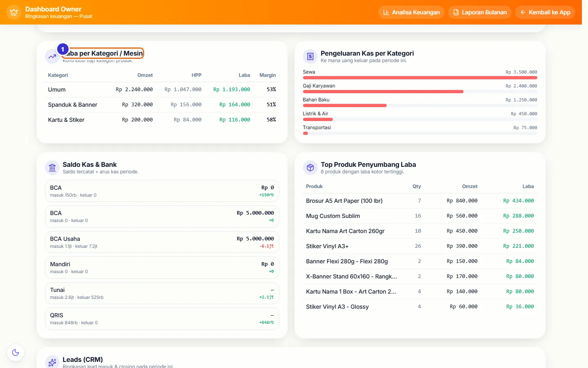
Task: Click the box icon beside Top Produk Penyumbang Laba
Action: (x=310, y=168)
